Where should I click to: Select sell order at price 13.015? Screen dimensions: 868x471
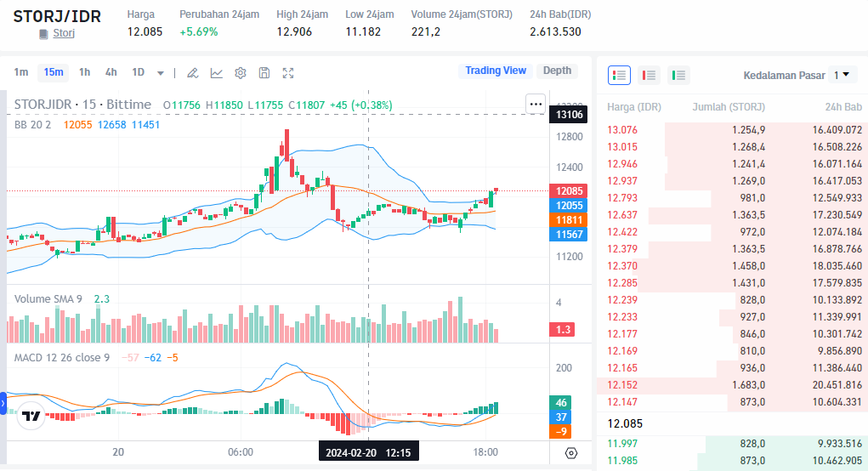[x=732, y=147]
